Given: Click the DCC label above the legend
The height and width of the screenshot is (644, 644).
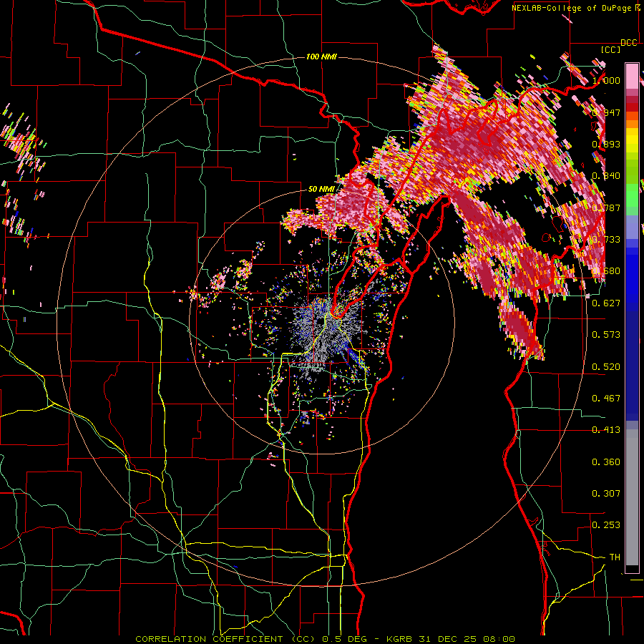Looking at the screenshot, I should click(x=629, y=43).
